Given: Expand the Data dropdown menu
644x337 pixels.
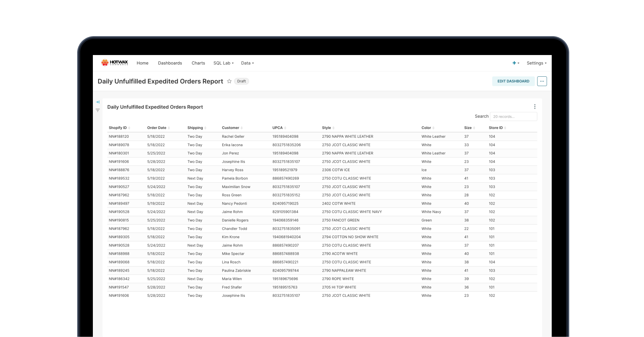Looking at the screenshot, I should tap(247, 63).
